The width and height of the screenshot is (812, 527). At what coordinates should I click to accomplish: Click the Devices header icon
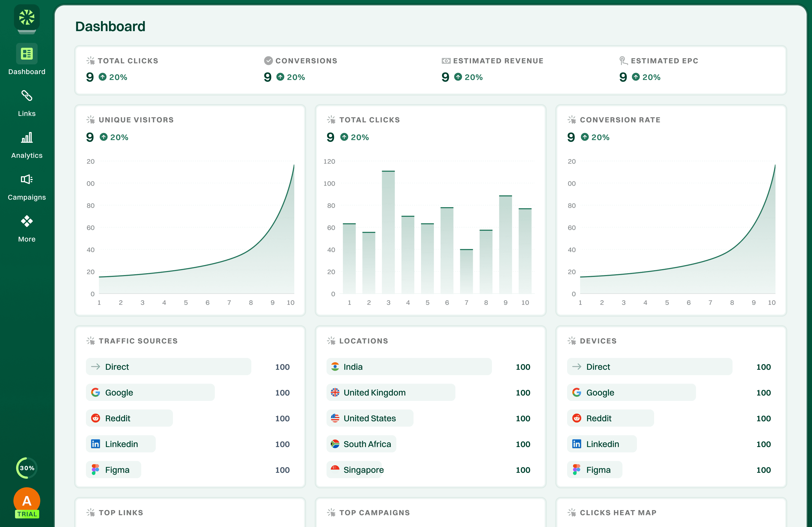pos(572,341)
